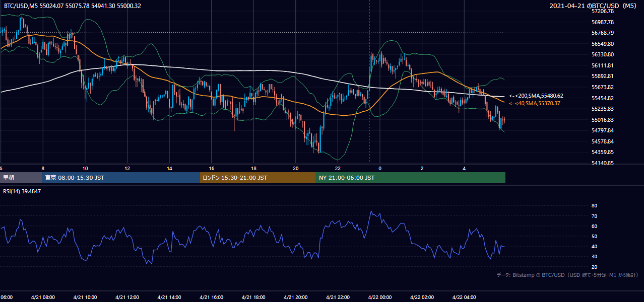Click the 4/21 10:00 time label
The image size is (644, 302).
click(x=85, y=297)
